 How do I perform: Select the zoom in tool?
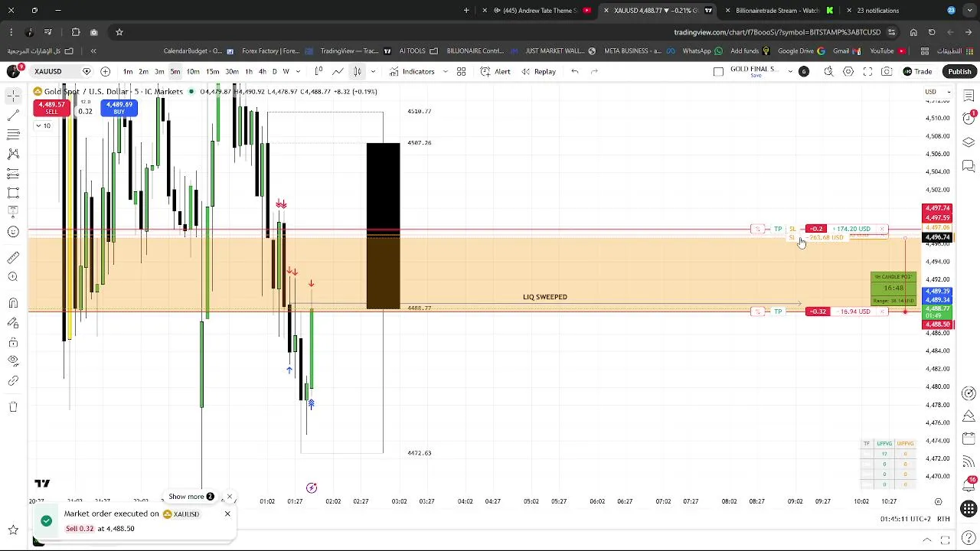click(13, 277)
